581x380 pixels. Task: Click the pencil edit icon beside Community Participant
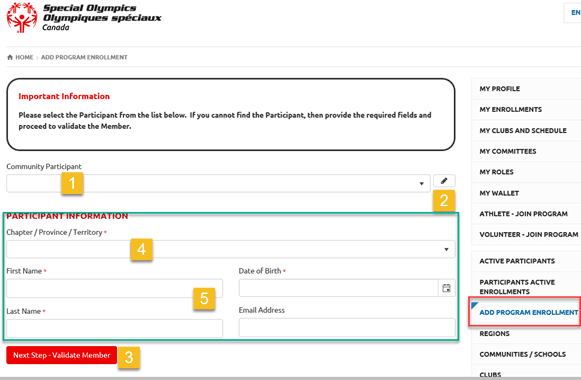(x=444, y=181)
